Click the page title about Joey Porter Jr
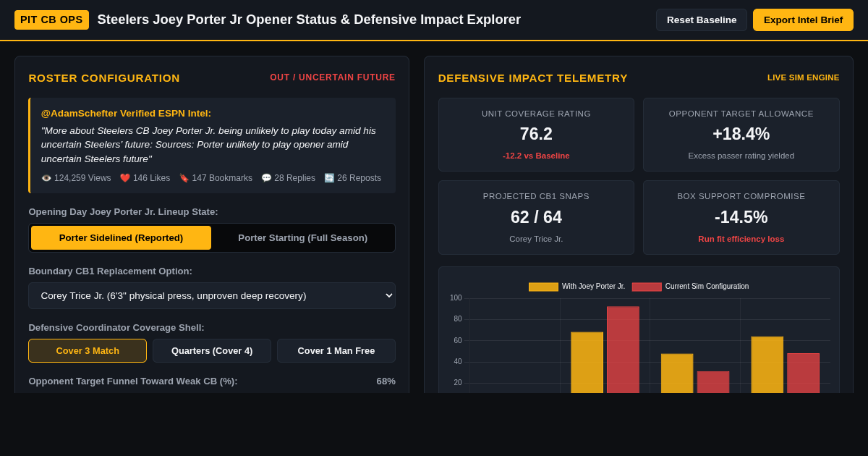The height and width of the screenshot is (456, 868). click(309, 20)
